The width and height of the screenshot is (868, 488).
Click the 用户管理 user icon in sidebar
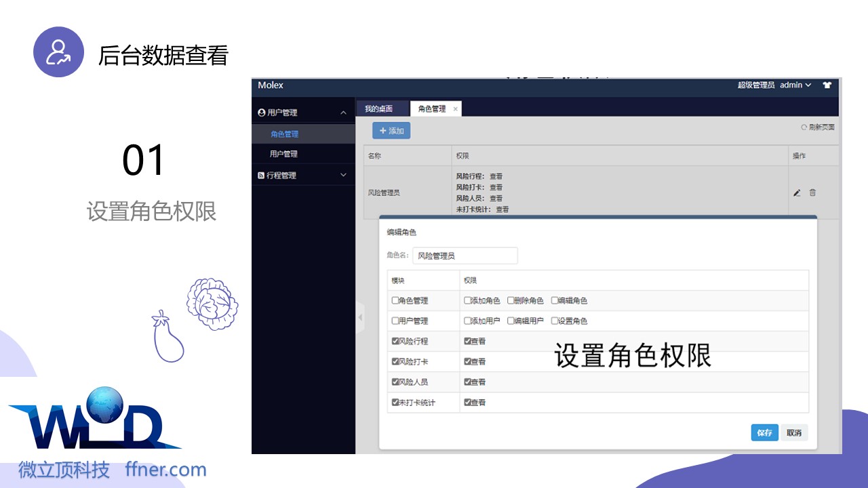(262, 113)
